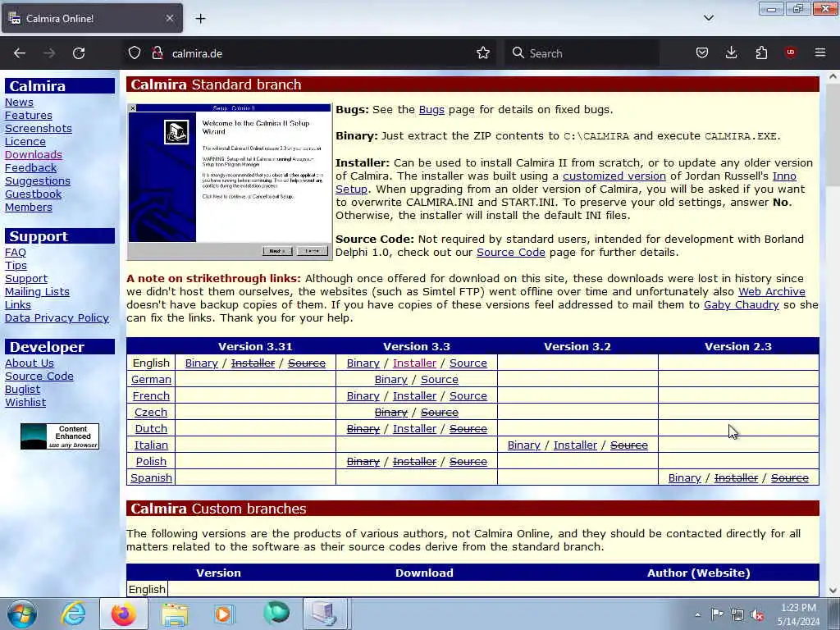Follow the customized version link
This screenshot has width=840, height=630.
tap(614, 176)
